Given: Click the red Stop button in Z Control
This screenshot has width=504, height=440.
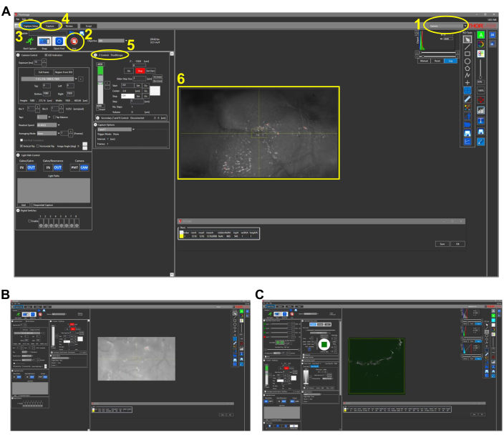Looking at the screenshot, I should pos(140,71).
